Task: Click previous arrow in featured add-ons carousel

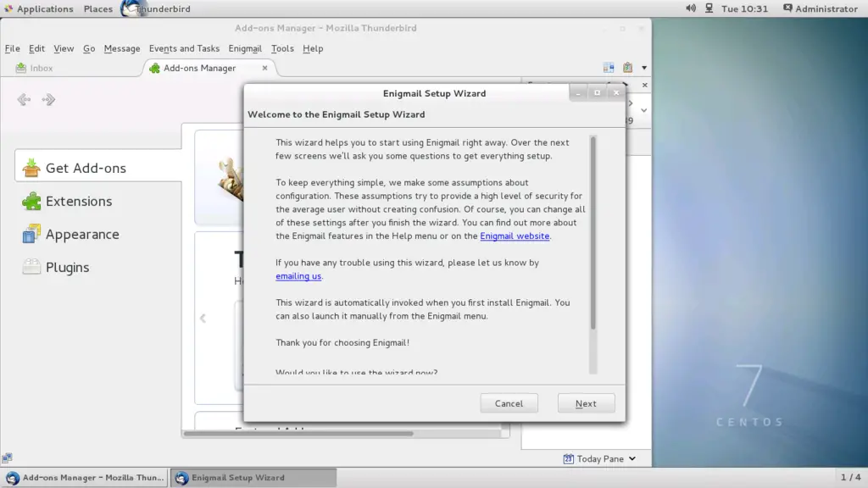Action: click(203, 319)
